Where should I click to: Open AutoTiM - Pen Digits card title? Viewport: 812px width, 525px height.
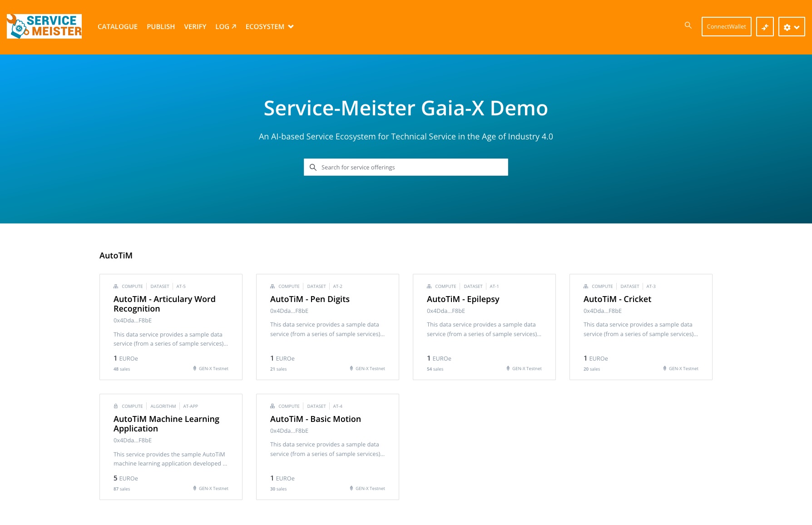click(x=310, y=299)
